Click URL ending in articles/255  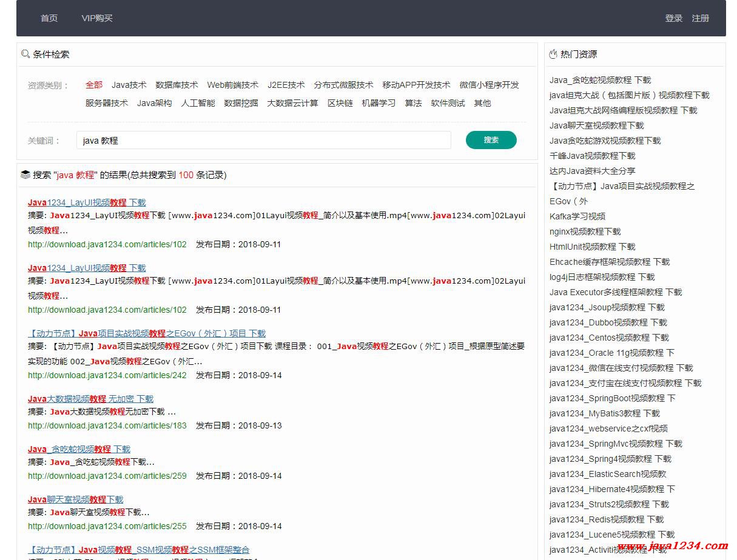coord(107,526)
